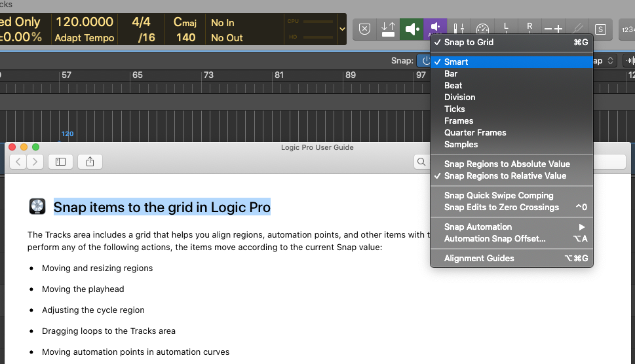Toggle the Snap power button

point(425,61)
